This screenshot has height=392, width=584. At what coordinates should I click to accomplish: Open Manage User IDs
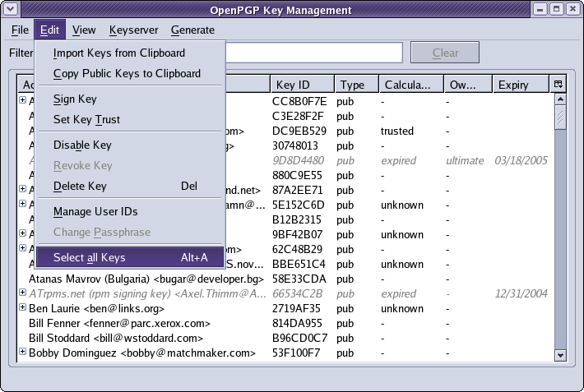[130, 211]
